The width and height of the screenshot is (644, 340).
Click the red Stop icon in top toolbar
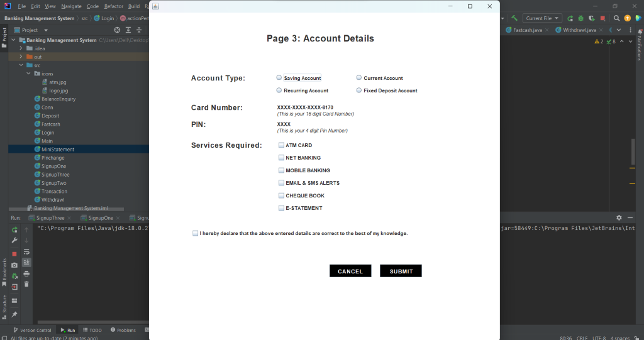point(602,18)
